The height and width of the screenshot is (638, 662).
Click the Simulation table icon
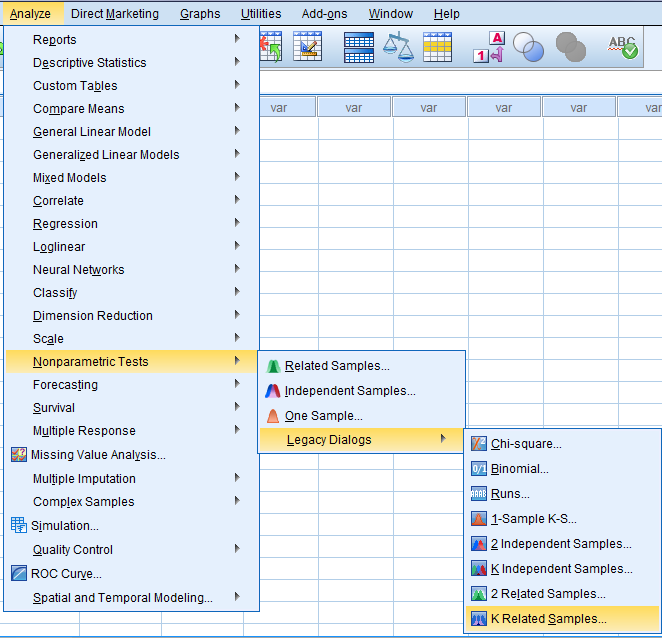coord(19,526)
